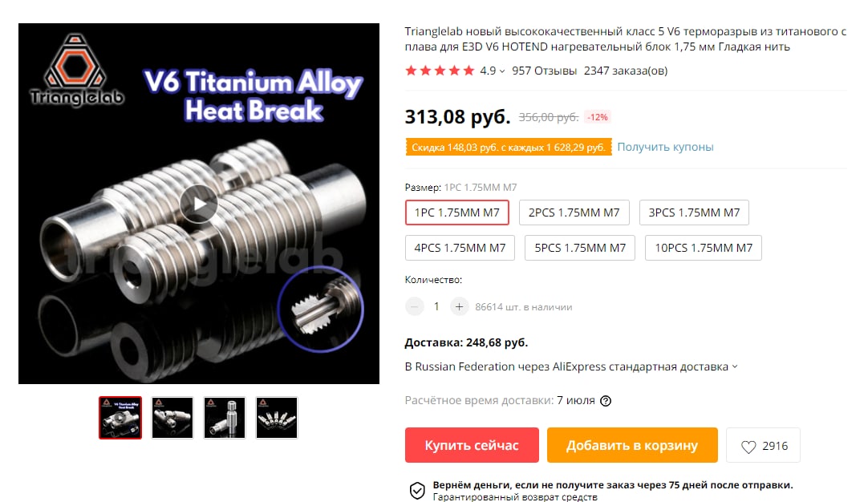Viewport: 868px width, 502px height.
Task: Play the product video
Action: pos(199,204)
